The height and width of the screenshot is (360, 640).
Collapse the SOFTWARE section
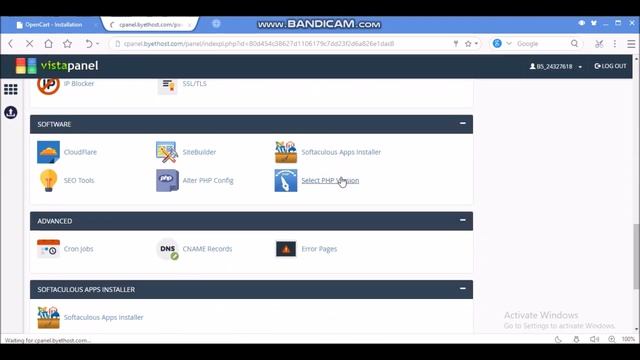click(462, 123)
